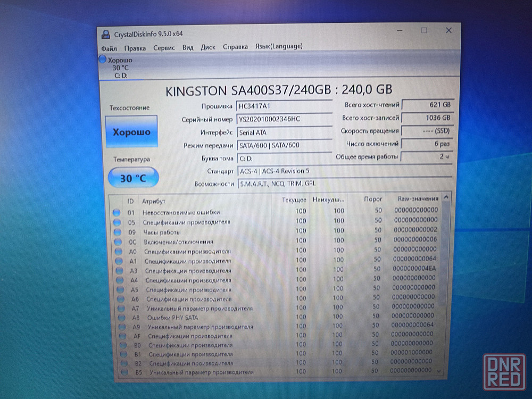Image resolution: width=532 pixels, height=399 pixels.
Task: Click the status indicator beside ID B5
Action: pyautogui.click(x=124, y=372)
